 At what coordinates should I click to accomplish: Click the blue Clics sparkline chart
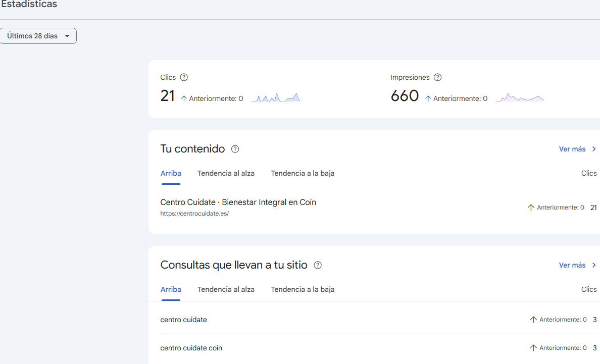pos(276,97)
